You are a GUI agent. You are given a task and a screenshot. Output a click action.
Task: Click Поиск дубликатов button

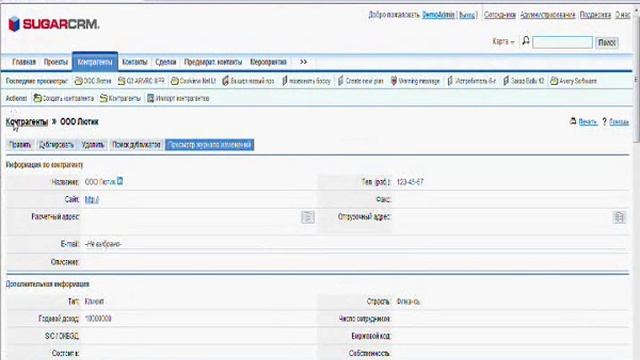[x=136, y=145]
